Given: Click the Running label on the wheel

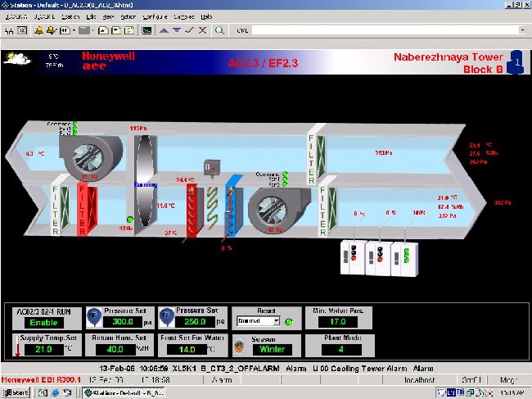Looking at the screenshot, I should point(146,184).
